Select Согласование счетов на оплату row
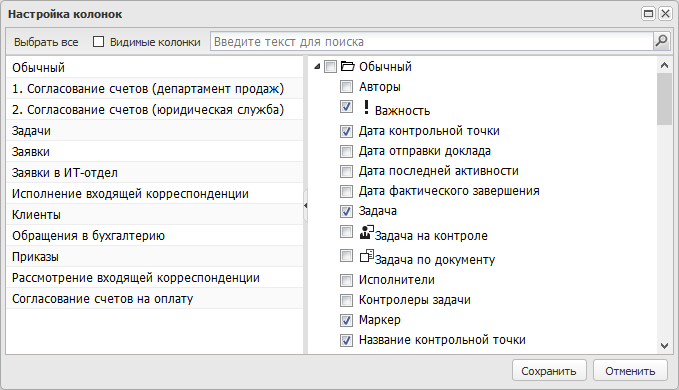This screenshot has width=679, height=390. [155, 299]
